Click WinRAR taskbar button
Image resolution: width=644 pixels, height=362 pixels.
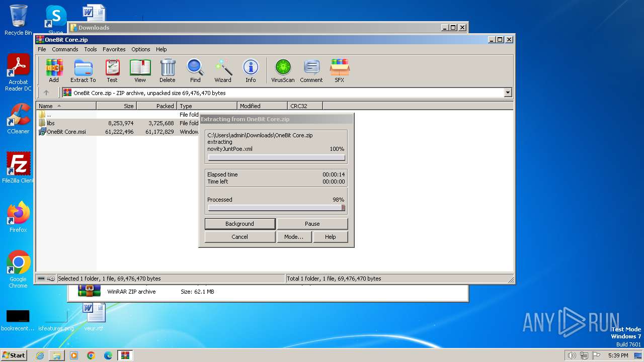point(125,355)
